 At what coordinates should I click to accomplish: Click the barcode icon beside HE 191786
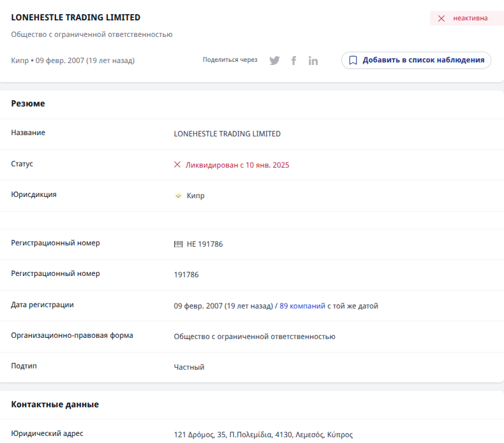point(178,244)
